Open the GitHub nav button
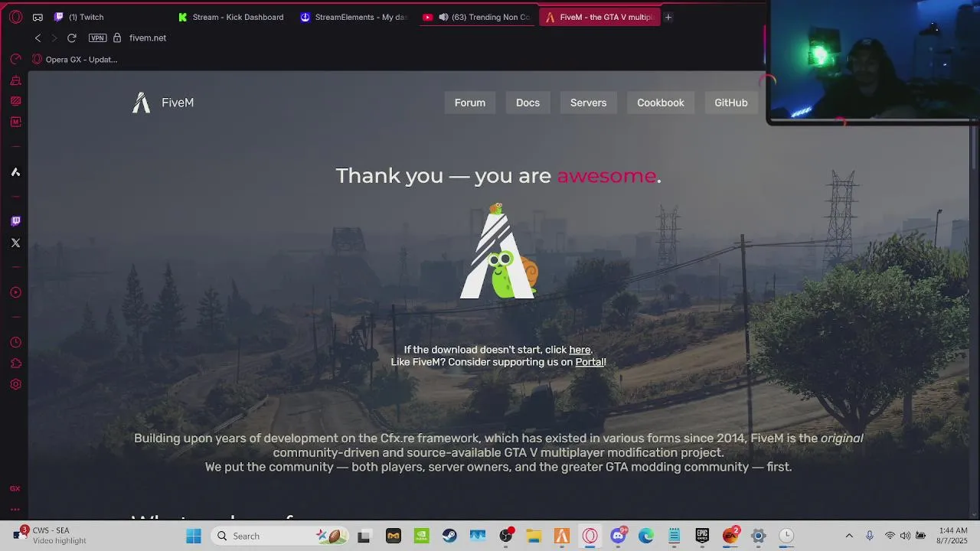Image resolution: width=980 pixels, height=551 pixels. tap(731, 103)
